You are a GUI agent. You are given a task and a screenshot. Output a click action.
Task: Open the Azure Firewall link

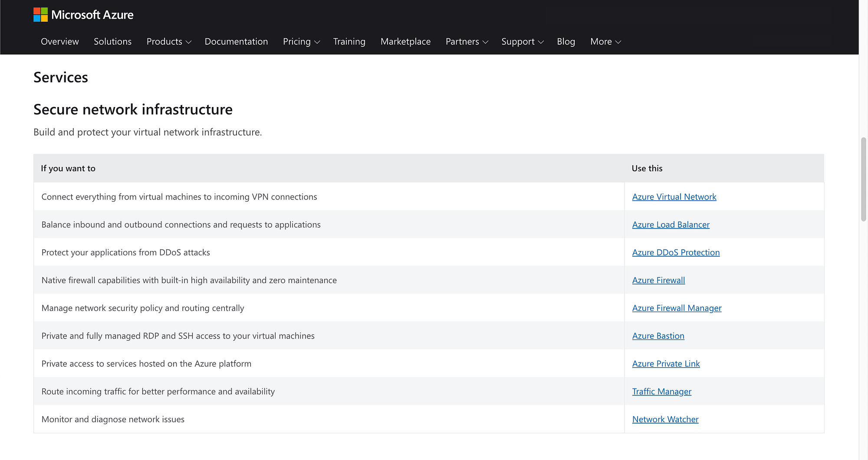pos(658,280)
